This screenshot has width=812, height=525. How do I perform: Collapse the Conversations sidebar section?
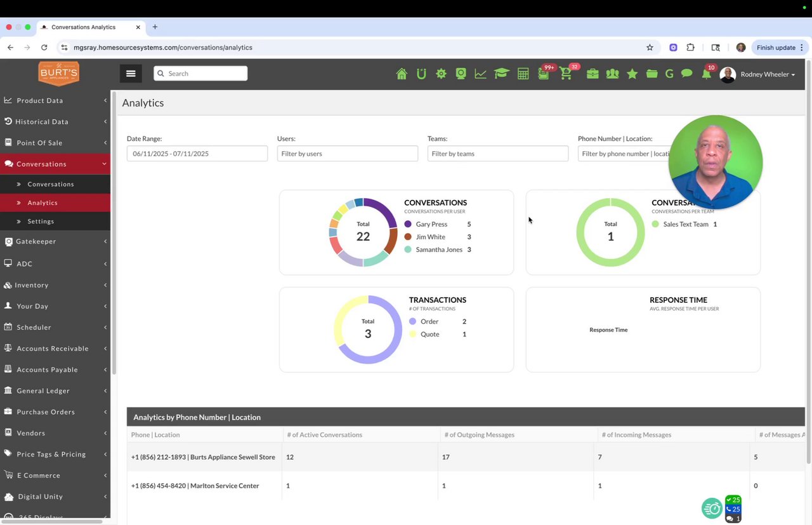click(x=55, y=164)
